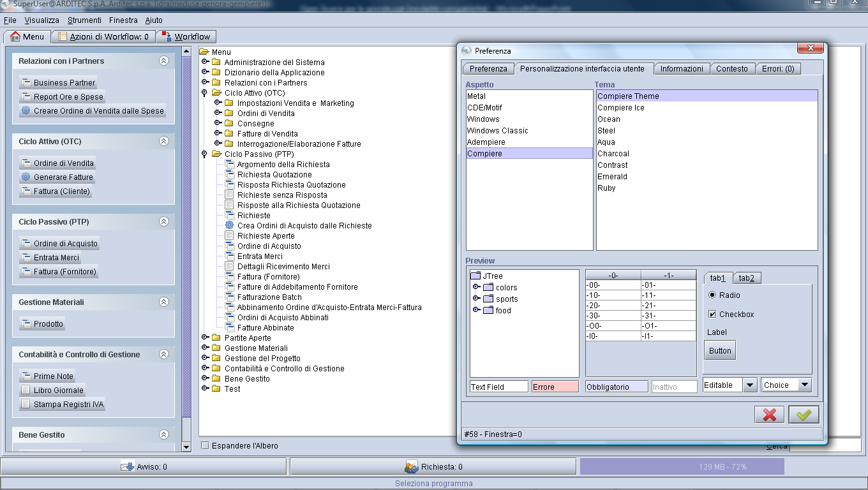Click the Argomento della Richiesta window icon

click(x=230, y=164)
